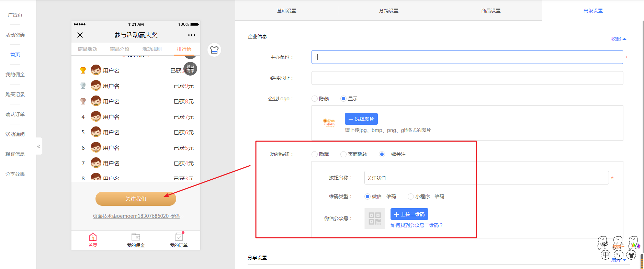Expand 分享设置 section via 展开
This screenshot has height=269, width=644.
[619, 260]
